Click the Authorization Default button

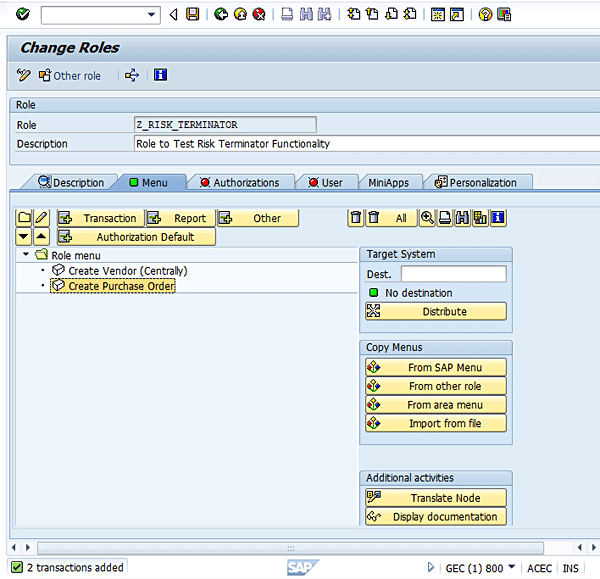coord(136,237)
